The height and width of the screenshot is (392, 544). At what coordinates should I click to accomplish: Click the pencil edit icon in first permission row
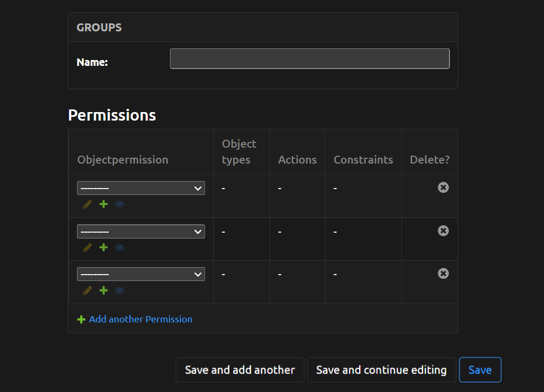coord(88,204)
